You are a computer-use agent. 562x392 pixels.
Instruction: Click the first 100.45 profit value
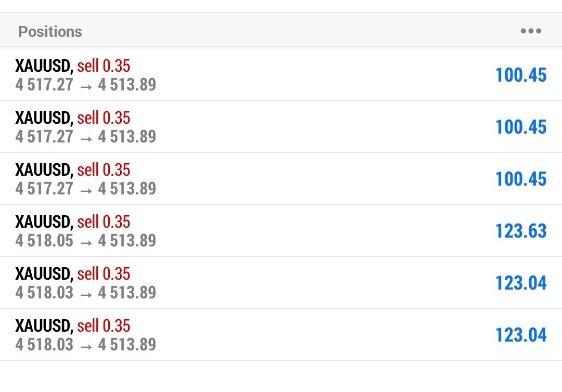click(521, 75)
